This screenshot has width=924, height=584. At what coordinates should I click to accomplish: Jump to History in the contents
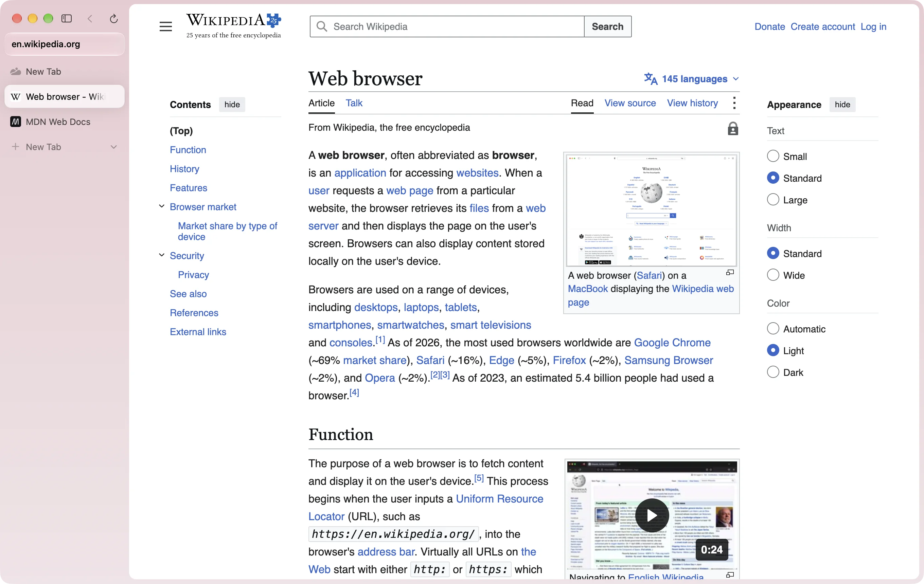184,169
